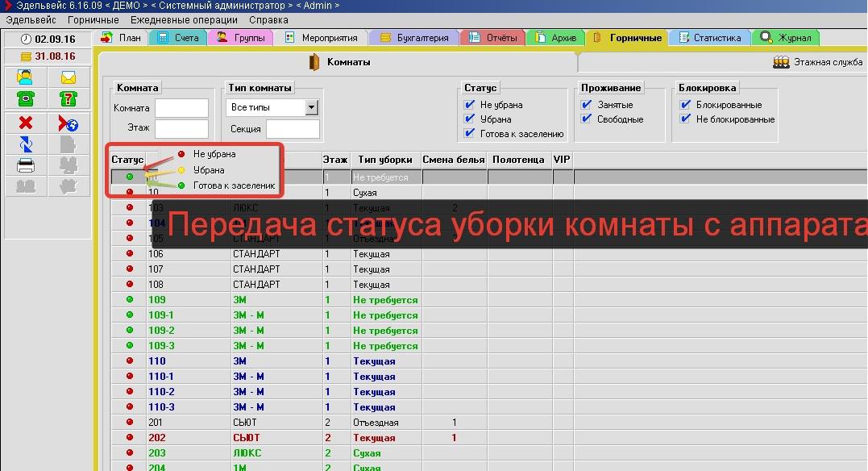
Task: Select room 109-1 row
Action: click(488, 315)
